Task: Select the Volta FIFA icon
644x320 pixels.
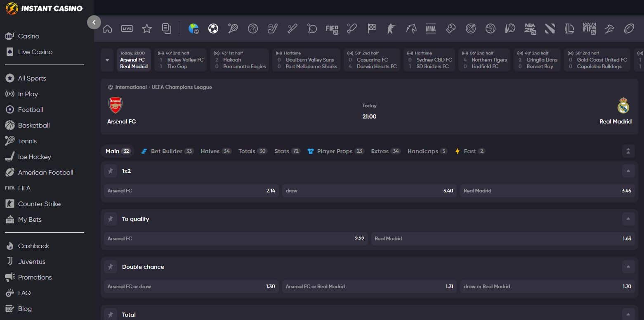Action: tap(590, 28)
